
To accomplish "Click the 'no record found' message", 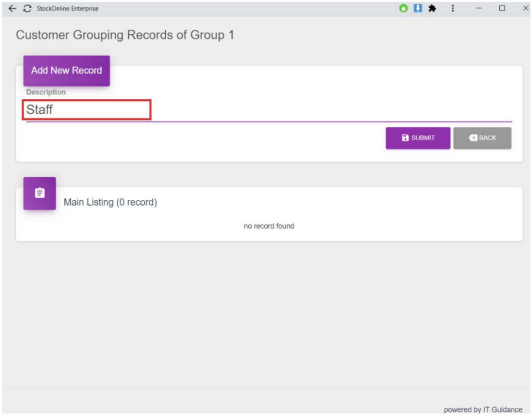I will 269,226.
